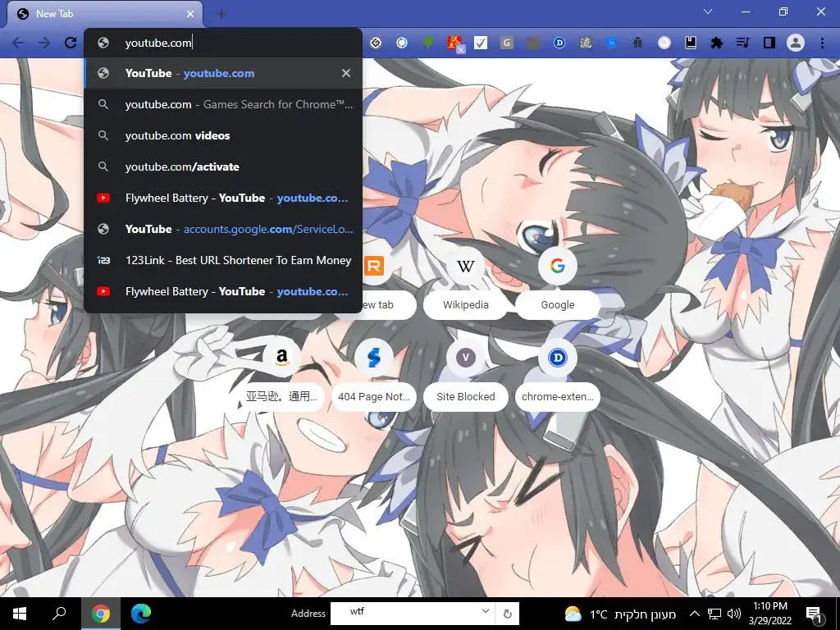The height and width of the screenshot is (630, 840).
Task: Open the green tree extension icon
Action: click(428, 43)
